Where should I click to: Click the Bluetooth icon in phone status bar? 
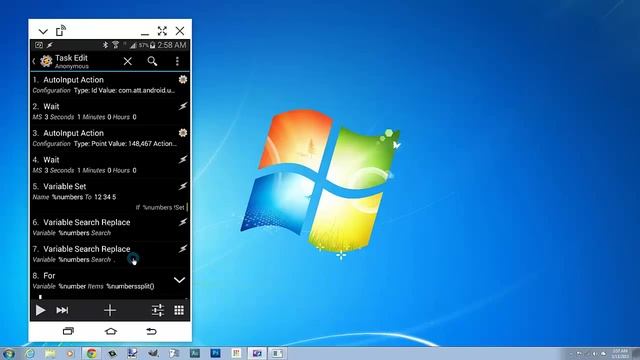(105, 45)
